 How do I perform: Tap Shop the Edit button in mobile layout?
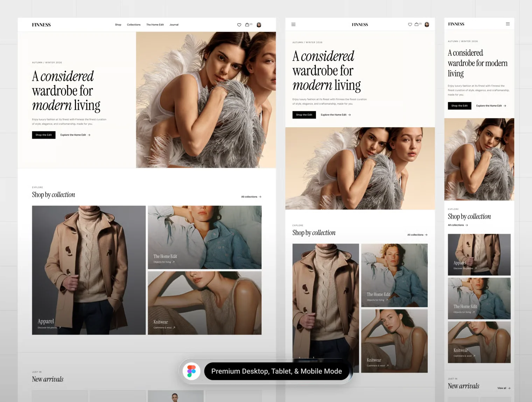click(x=460, y=106)
